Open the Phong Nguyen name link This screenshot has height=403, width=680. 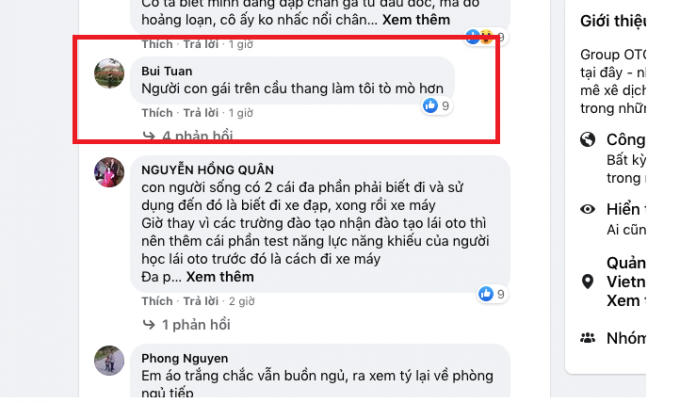(185, 358)
